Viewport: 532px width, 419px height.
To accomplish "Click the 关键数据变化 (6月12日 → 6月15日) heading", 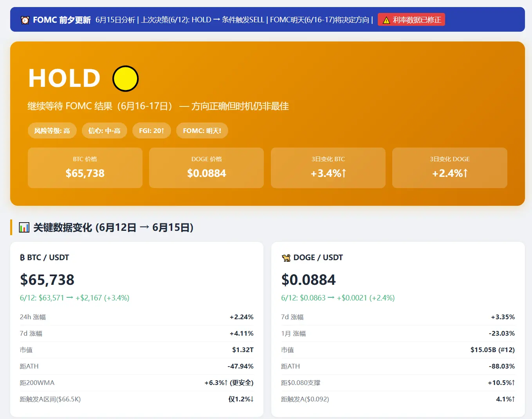I will point(114,227).
